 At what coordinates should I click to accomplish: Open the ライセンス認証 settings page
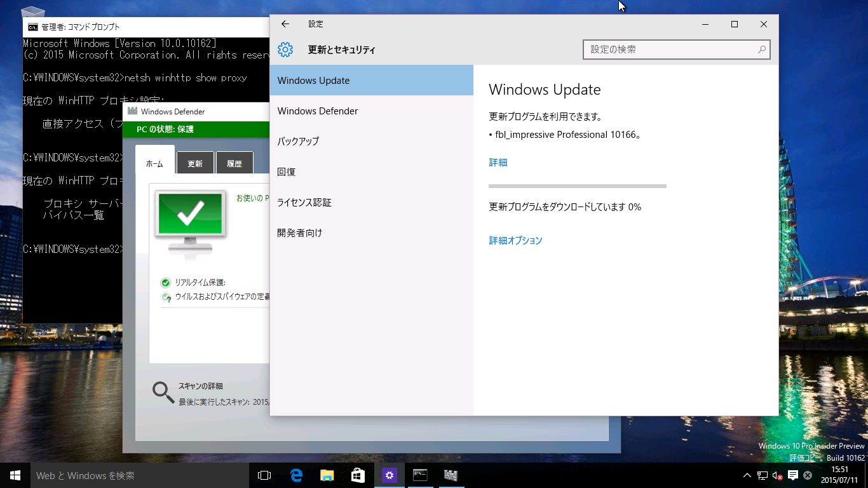tap(372, 203)
